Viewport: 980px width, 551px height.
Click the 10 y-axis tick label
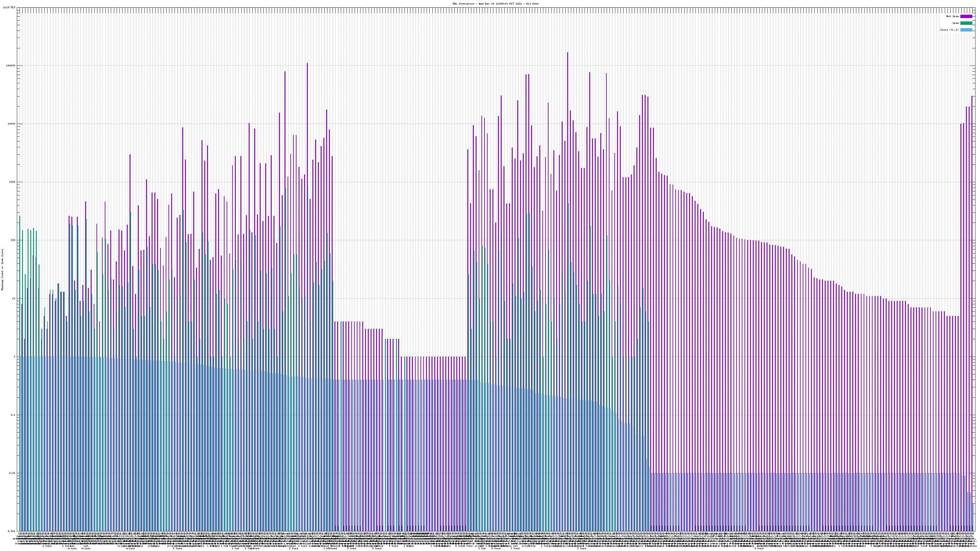(14, 298)
